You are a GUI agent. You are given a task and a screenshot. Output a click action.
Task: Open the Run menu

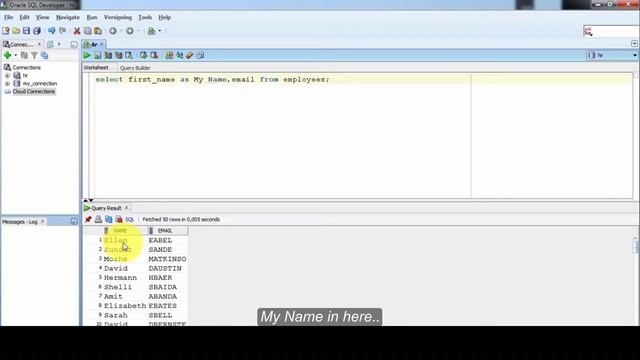pyautogui.click(x=92, y=18)
